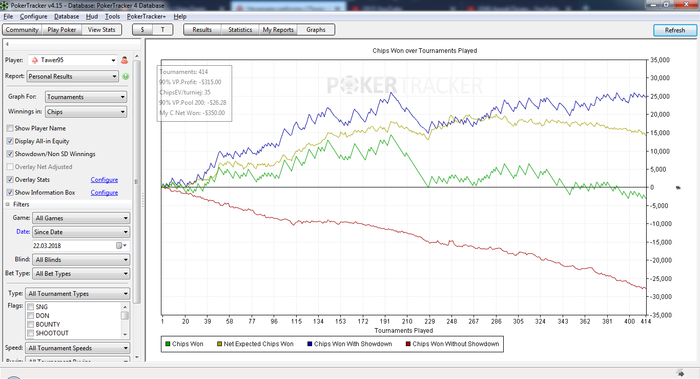Image resolution: width=700 pixels, height=379 pixels.
Task: Click the Net Expected Chips Won yellow marker
Action: [219, 344]
